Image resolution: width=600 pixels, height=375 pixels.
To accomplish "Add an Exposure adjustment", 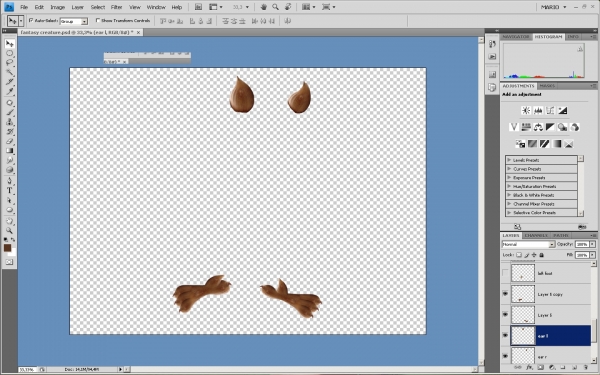I will 562,111.
